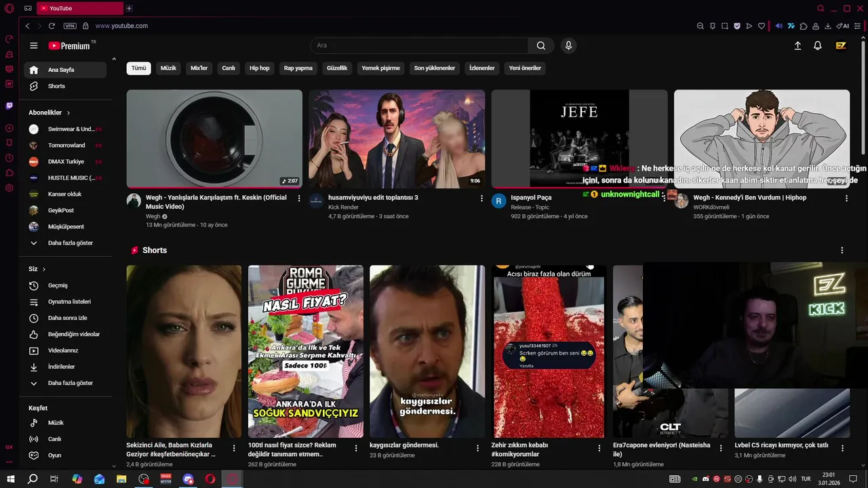Expand subscriptions with Daha fazla göster
The width and height of the screenshot is (868, 488).
click(65, 243)
